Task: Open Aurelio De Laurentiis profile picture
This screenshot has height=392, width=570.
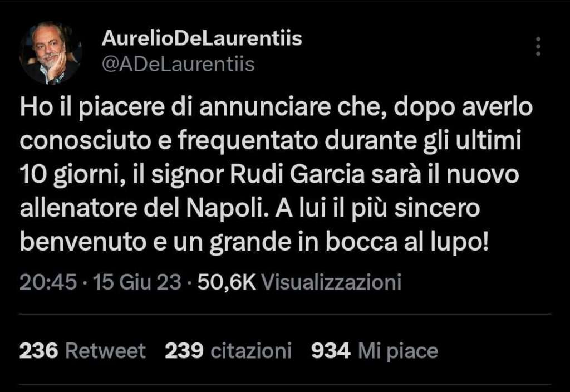Action: tap(51, 53)
